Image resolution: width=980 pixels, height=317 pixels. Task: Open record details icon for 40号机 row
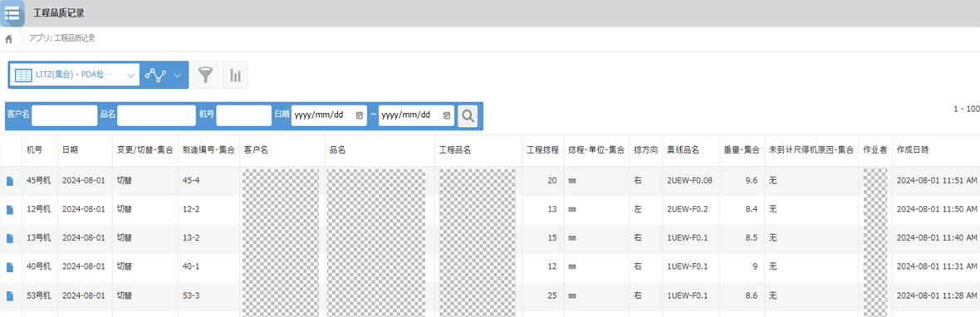point(9,267)
